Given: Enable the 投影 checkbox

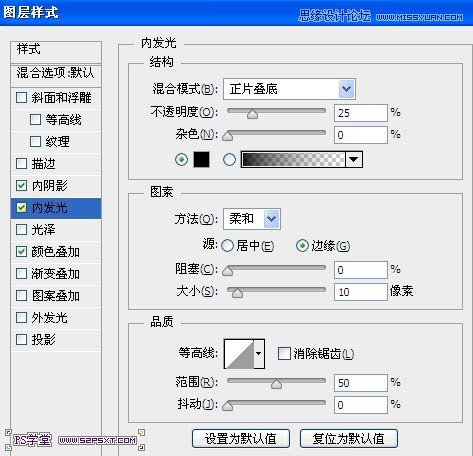Looking at the screenshot, I should (22, 340).
